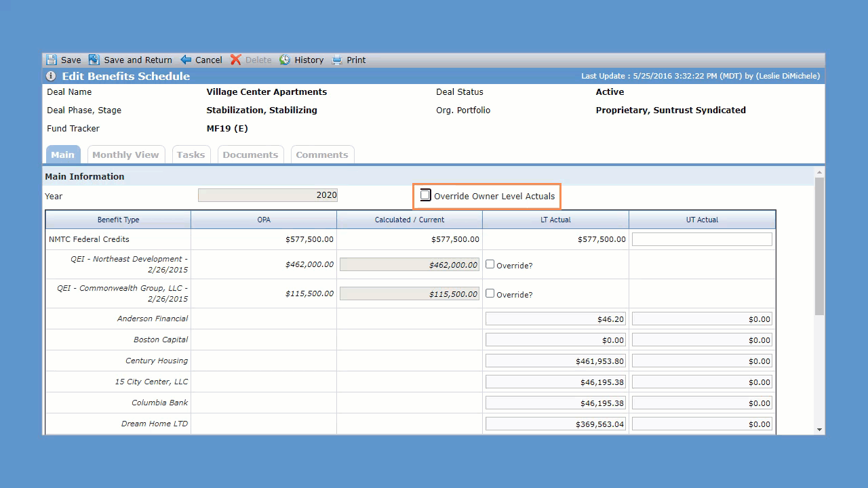Click Columbia Bank UT Actual field
The image size is (868, 488).
point(702,403)
